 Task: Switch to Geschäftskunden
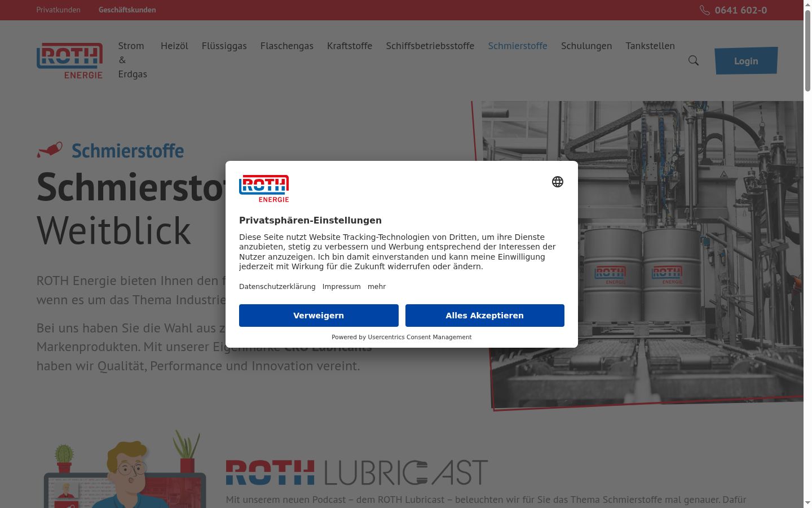pyautogui.click(x=127, y=10)
